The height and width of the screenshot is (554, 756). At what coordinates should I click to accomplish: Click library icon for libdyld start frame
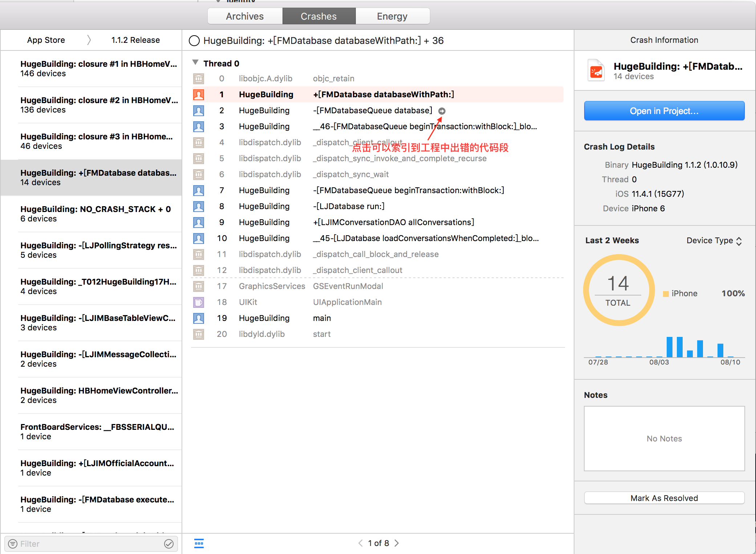pos(199,334)
